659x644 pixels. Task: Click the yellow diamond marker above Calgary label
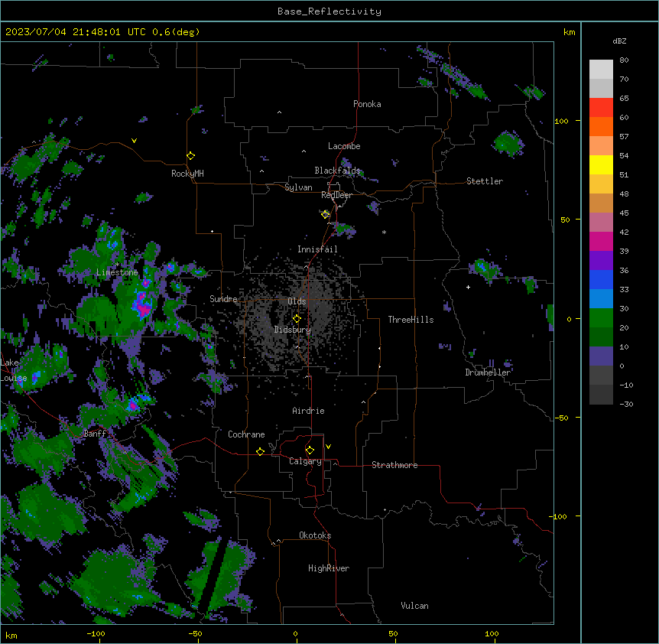tap(310, 450)
